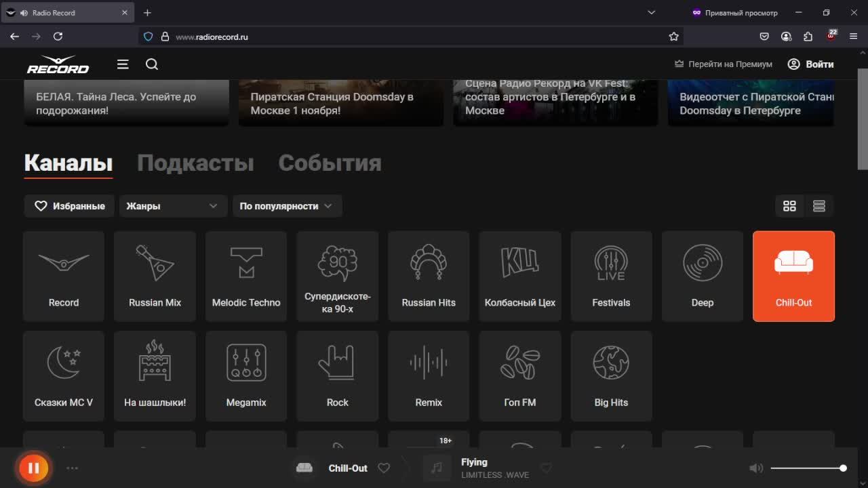Go back to previous page
Viewport: 868px width, 488px height.
pos(14,37)
